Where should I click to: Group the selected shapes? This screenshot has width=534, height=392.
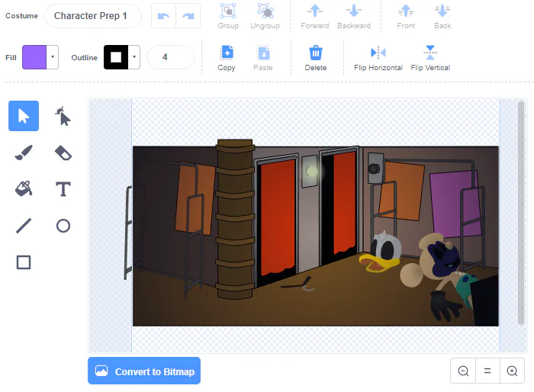click(228, 16)
